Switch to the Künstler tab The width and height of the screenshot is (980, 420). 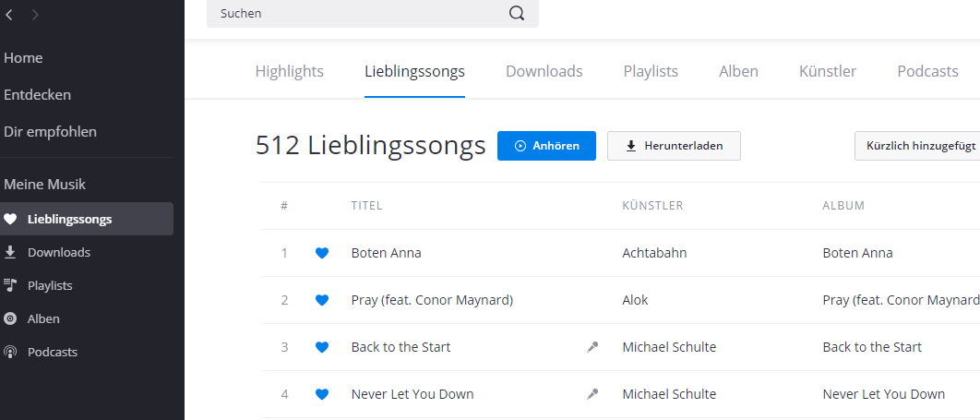coord(828,71)
